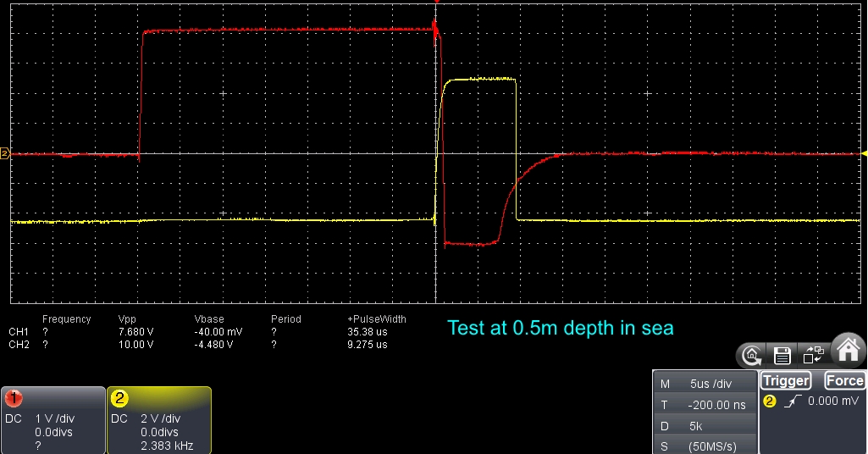Image resolution: width=868 pixels, height=454 pixels.
Task: Click the trigger level marker on the right edge
Action: pos(864,153)
